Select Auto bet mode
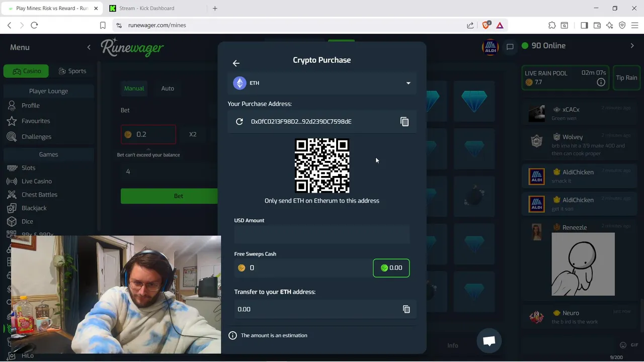644x362 pixels. [168, 88]
